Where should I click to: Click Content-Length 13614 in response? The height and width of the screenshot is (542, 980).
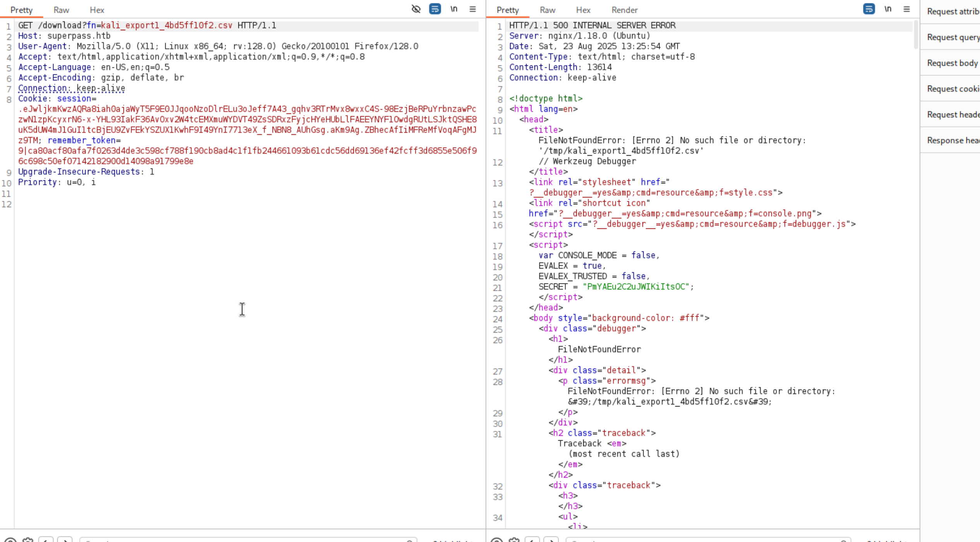pos(560,67)
